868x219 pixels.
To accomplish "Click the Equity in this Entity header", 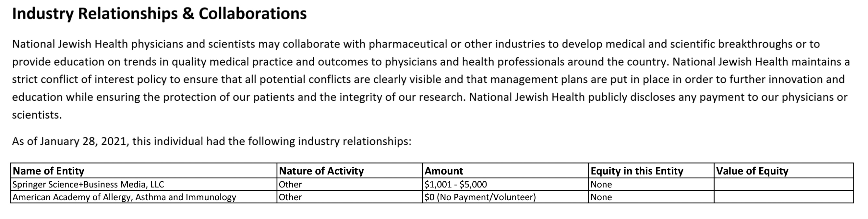I will coord(652,171).
